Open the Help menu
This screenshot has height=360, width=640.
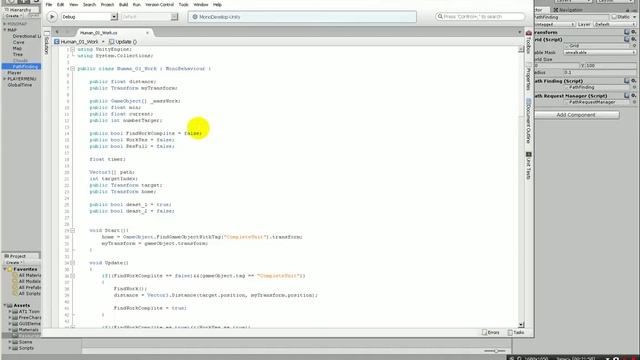click(x=217, y=4)
